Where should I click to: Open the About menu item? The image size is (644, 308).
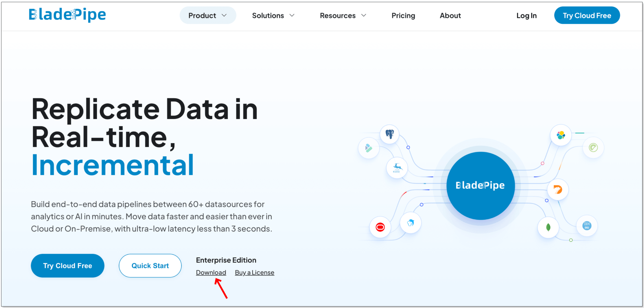click(x=450, y=16)
